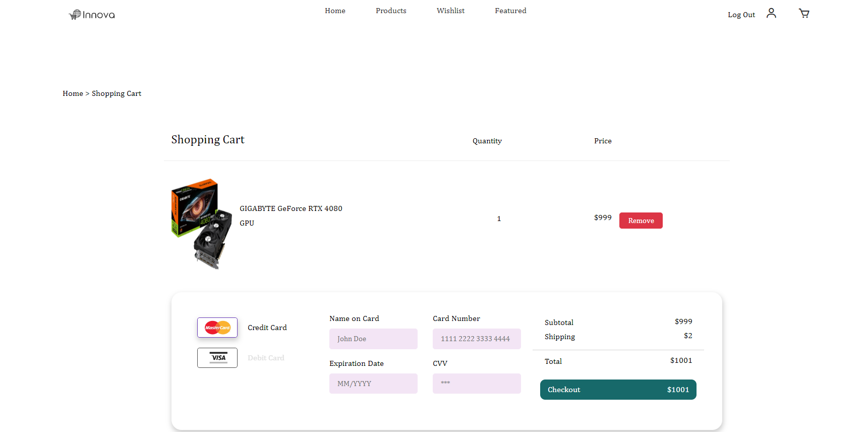Open the Wishlist page

[x=450, y=11]
